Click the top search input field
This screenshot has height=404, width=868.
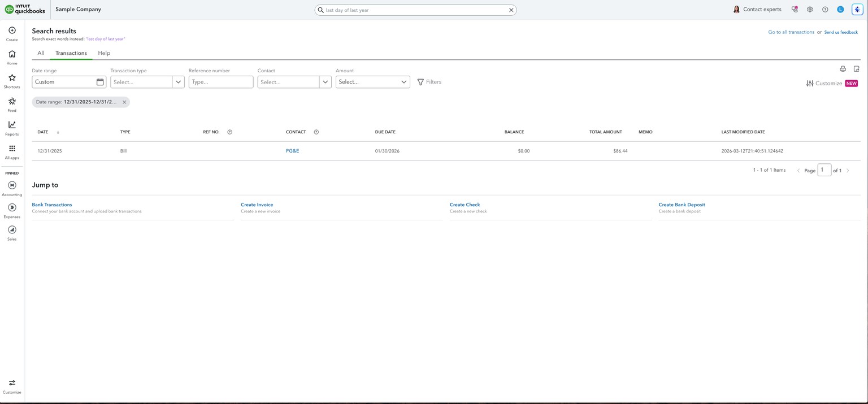coord(415,10)
